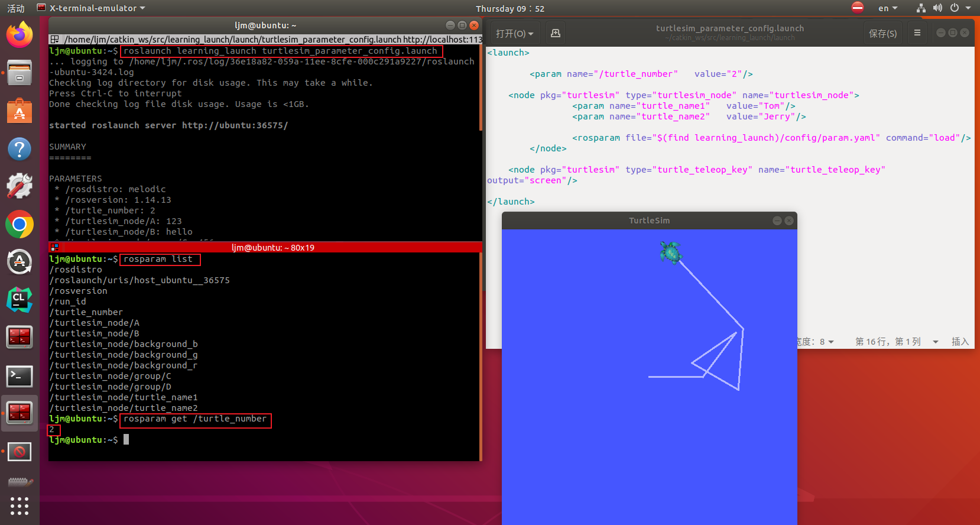This screenshot has width=980, height=525.
Task: Click the grid icon on the upper terminal pane titlebar
Action: 54,40
